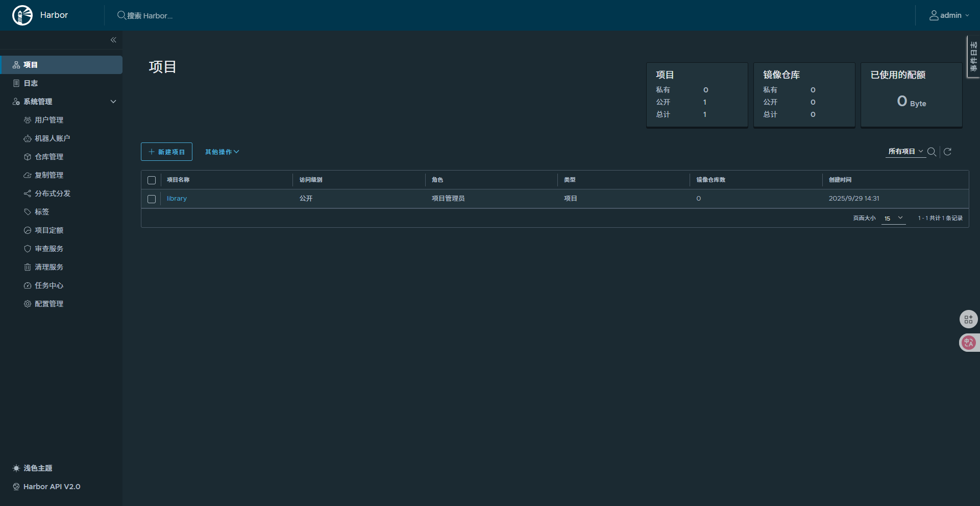Click the floating grid-plus widget icon
Image resolution: width=980 pixels, height=506 pixels.
point(968,320)
